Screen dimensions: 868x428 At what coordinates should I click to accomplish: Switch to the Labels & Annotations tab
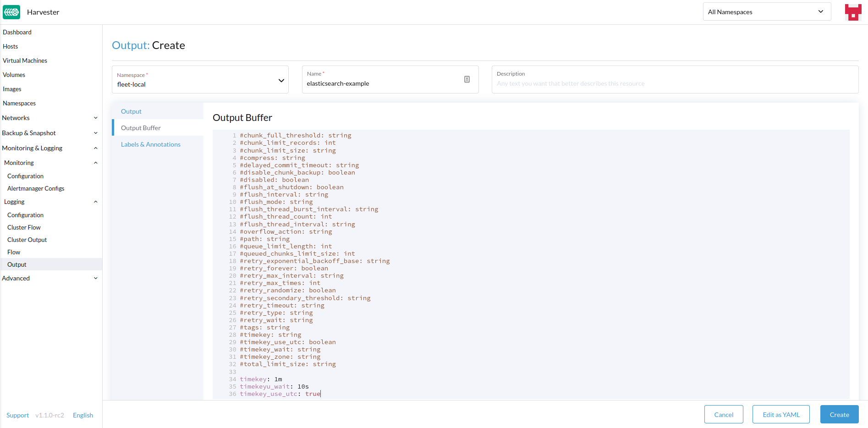150,144
